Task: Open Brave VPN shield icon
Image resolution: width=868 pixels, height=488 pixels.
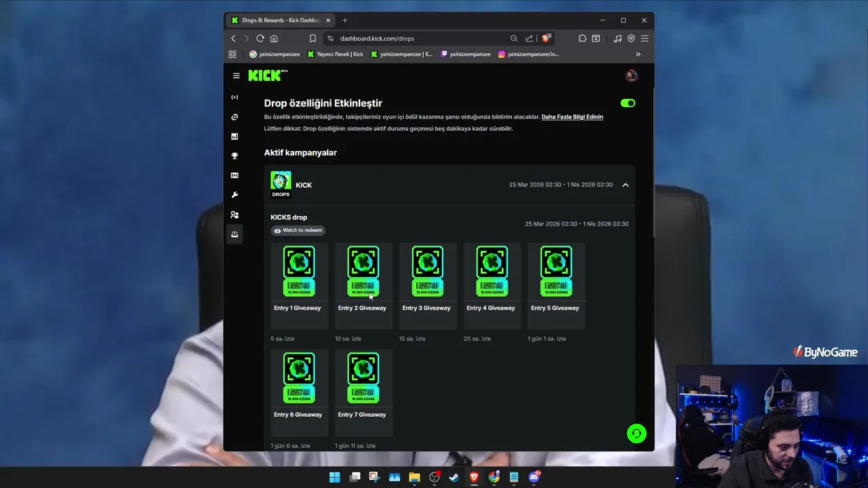Action: (631, 39)
